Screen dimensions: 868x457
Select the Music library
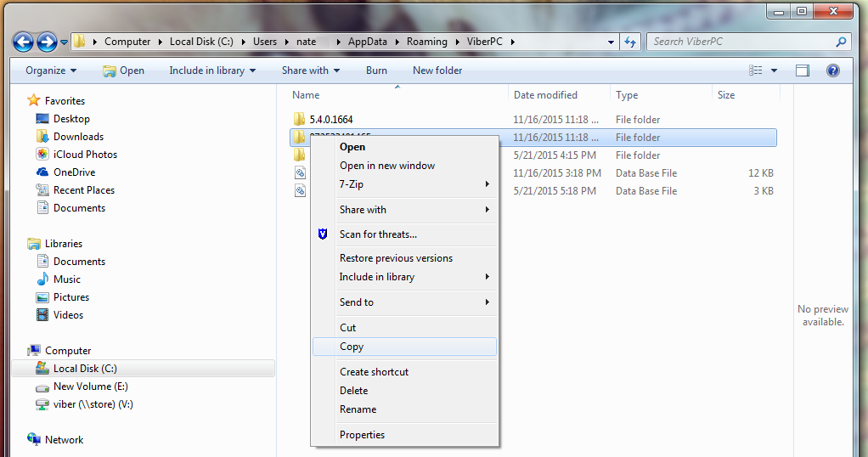tap(67, 279)
